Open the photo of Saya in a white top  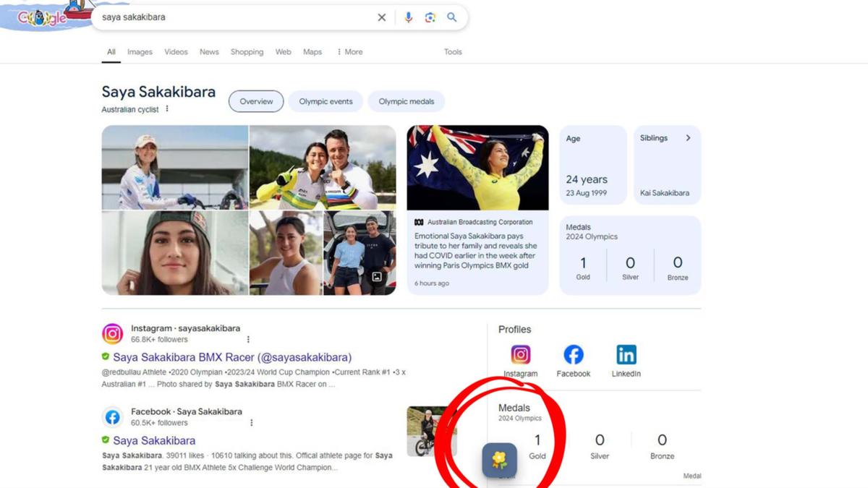click(x=286, y=253)
